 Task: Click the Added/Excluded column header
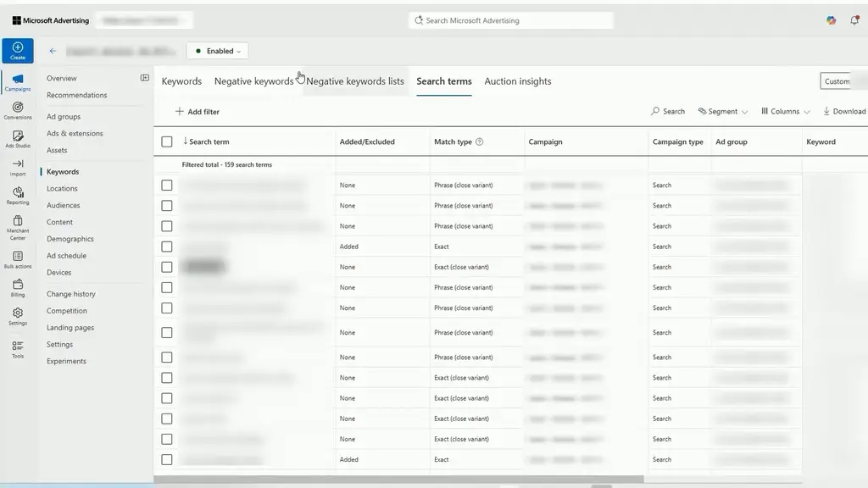[367, 141]
